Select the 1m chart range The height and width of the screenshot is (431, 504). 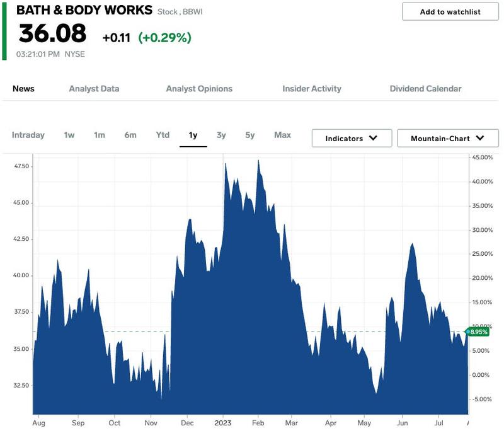tap(100, 135)
